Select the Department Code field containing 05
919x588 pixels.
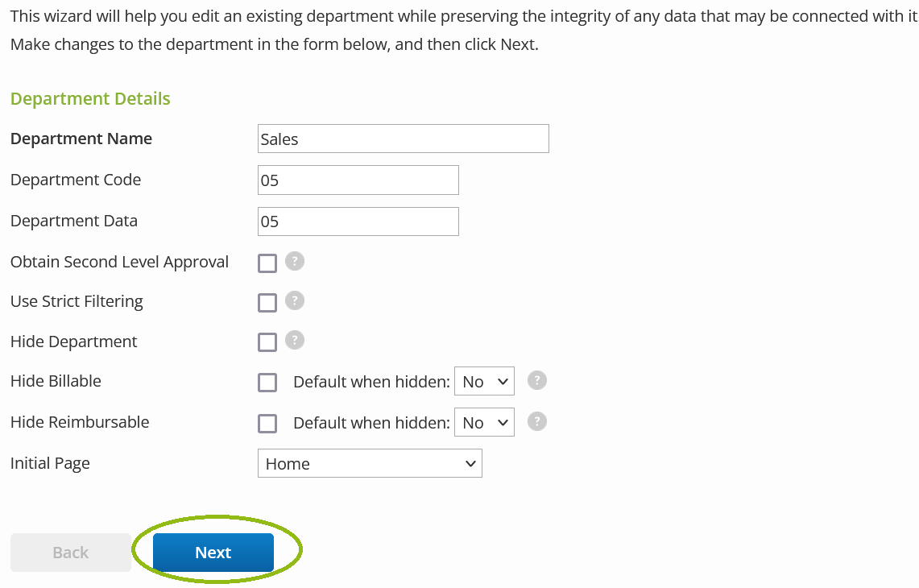(x=358, y=180)
